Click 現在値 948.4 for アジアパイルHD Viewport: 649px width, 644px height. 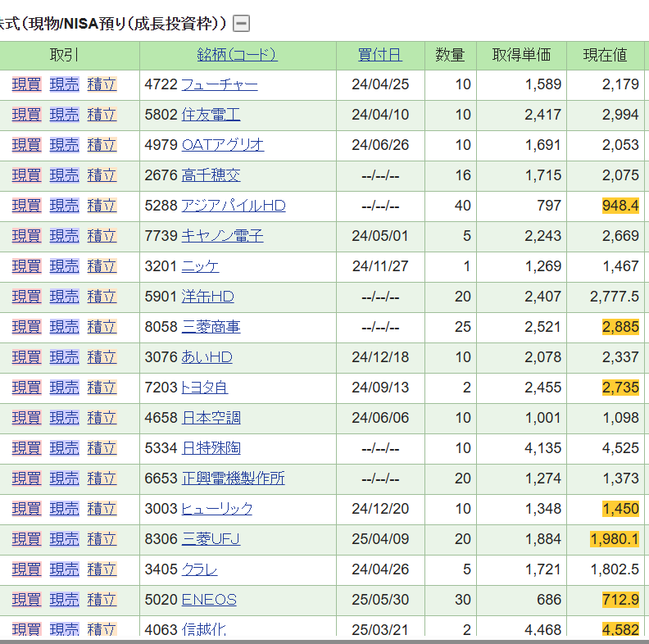pyautogui.click(x=620, y=206)
